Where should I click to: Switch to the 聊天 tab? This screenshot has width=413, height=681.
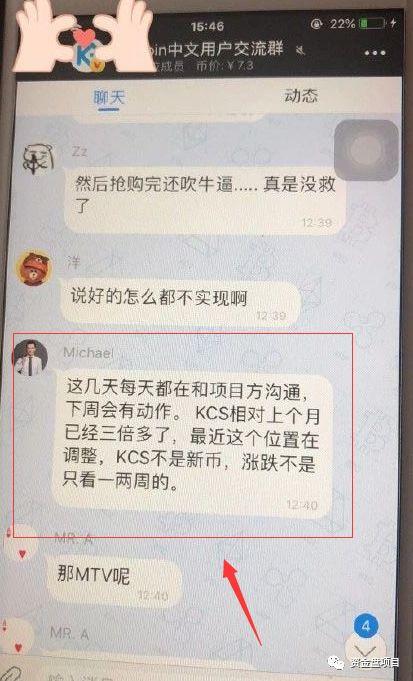pos(109,98)
